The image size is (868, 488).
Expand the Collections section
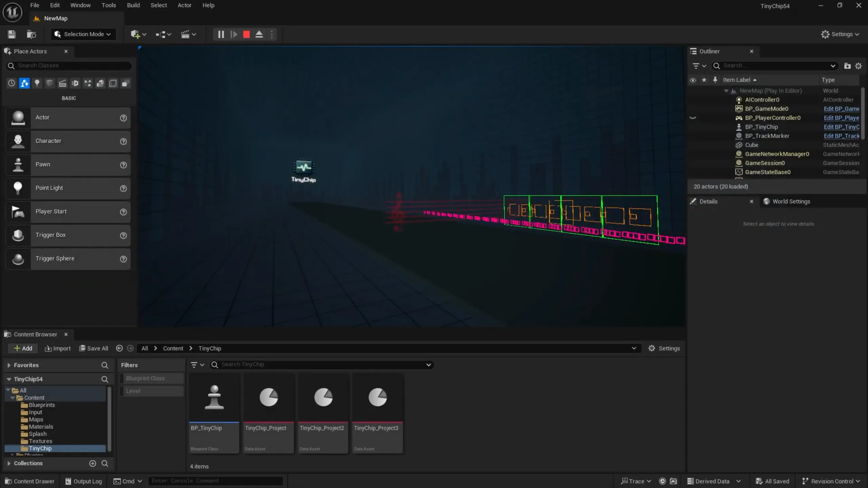(9, 463)
